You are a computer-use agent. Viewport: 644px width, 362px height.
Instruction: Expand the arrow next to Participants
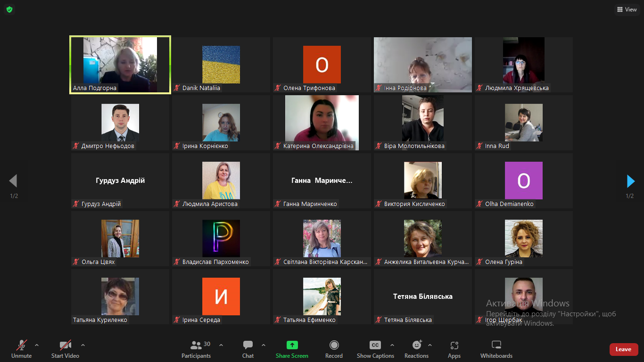[221, 345]
